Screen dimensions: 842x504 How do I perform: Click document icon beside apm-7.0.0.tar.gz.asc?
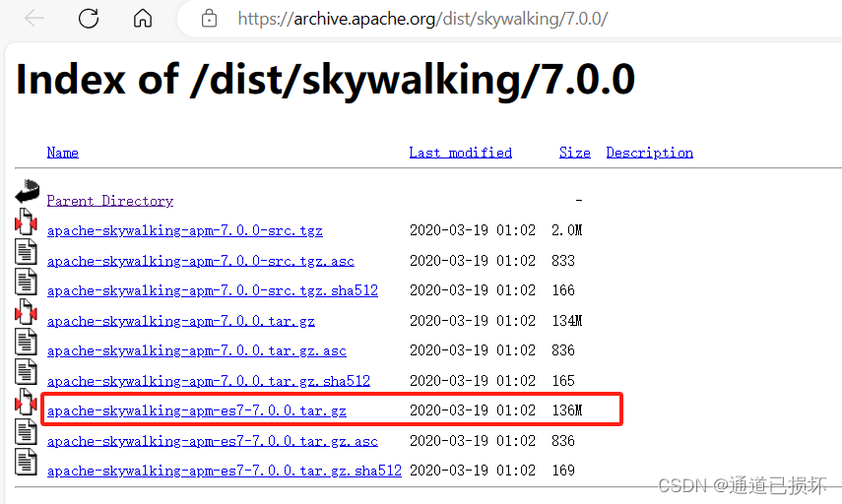click(26, 342)
